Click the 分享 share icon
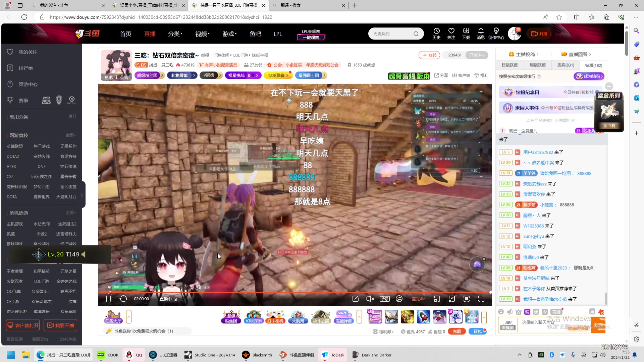 pos(441,75)
